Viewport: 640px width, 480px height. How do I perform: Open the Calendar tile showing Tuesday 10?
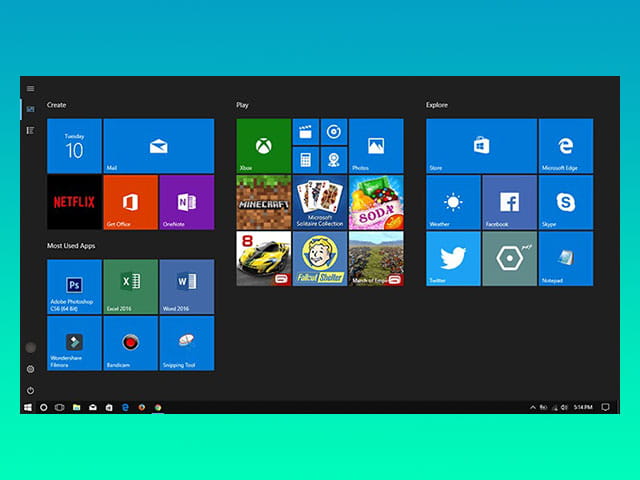[74, 146]
